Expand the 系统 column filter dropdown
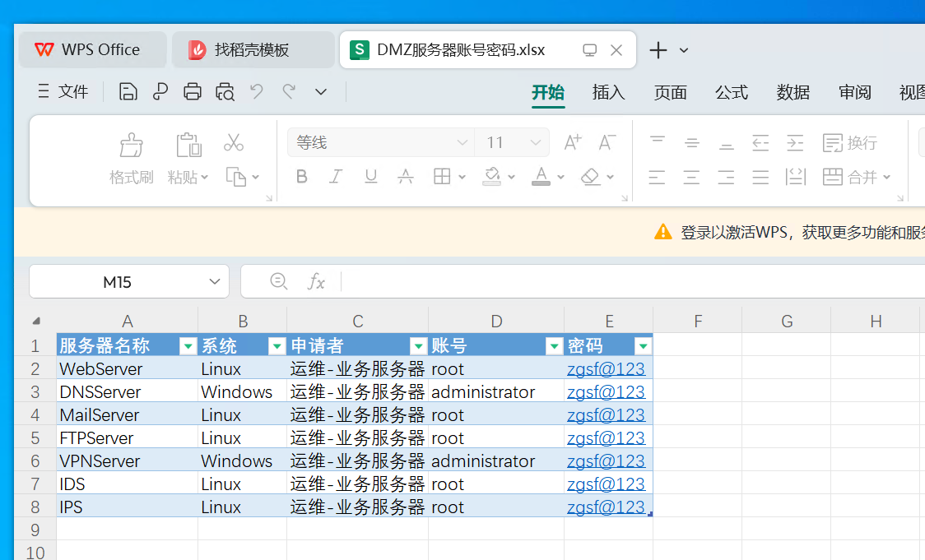925x560 pixels. [277, 345]
